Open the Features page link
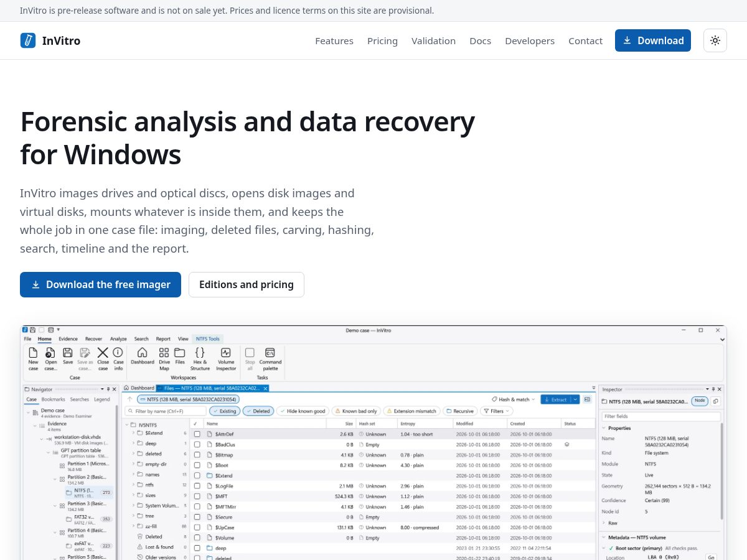 click(x=334, y=40)
